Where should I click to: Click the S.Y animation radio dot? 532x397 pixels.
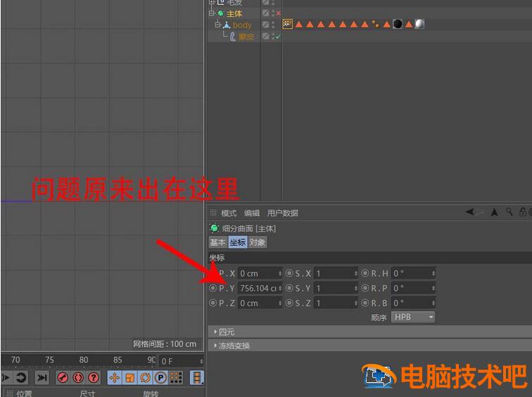click(x=289, y=288)
